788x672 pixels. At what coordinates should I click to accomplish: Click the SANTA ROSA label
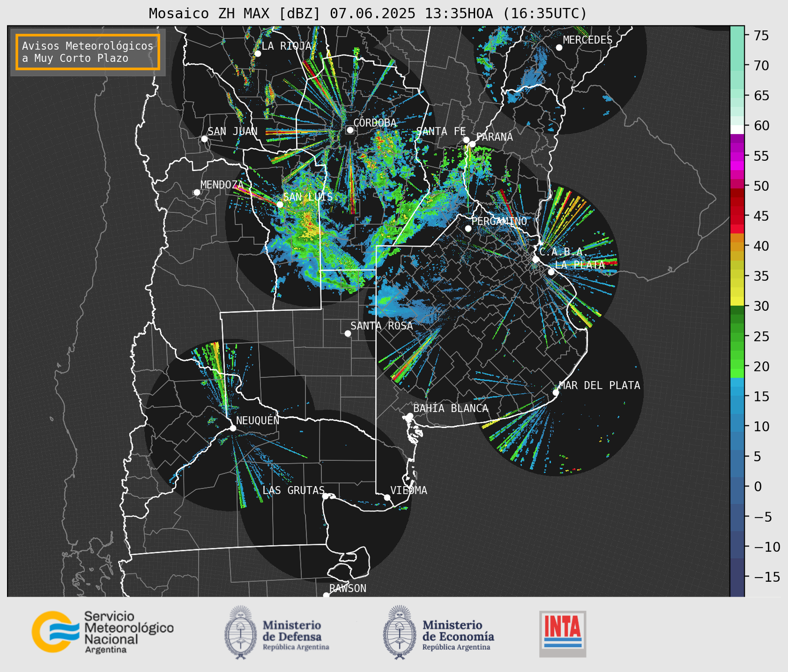pos(382,326)
